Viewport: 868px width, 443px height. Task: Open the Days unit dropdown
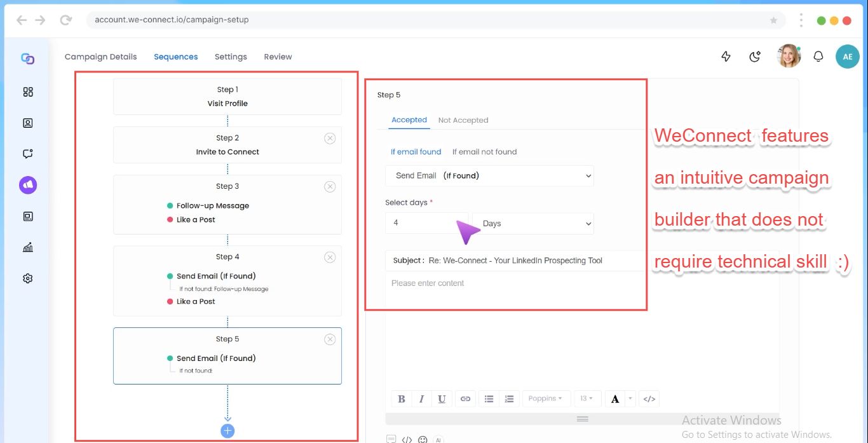click(532, 223)
